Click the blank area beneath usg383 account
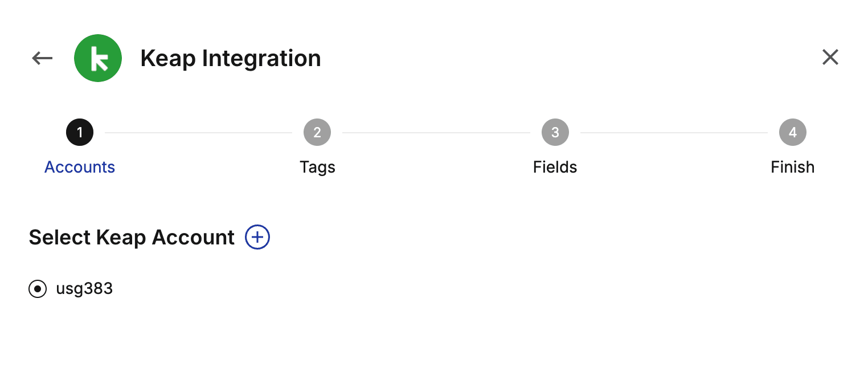This screenshot has height=384, width=868. [x=434, y=342]
